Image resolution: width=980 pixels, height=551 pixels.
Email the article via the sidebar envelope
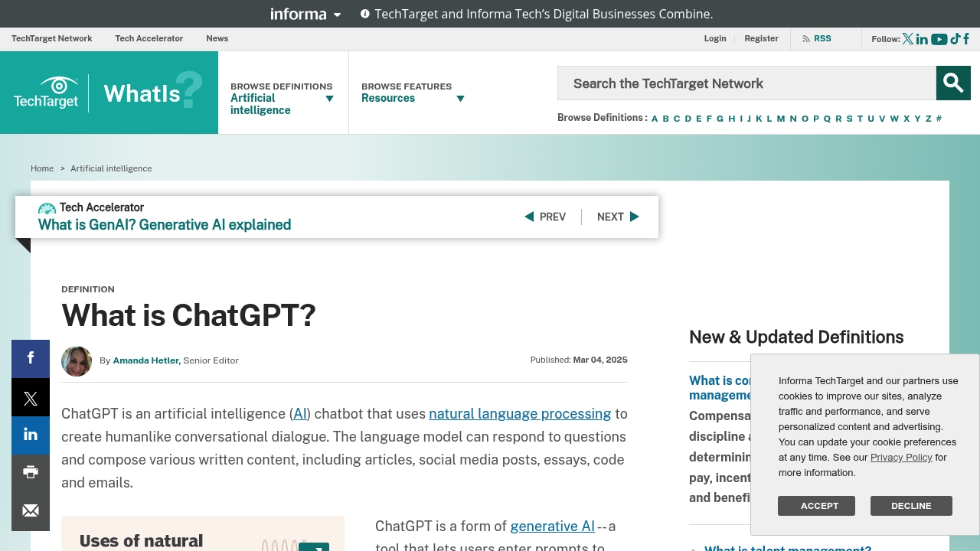pos(31,511)
